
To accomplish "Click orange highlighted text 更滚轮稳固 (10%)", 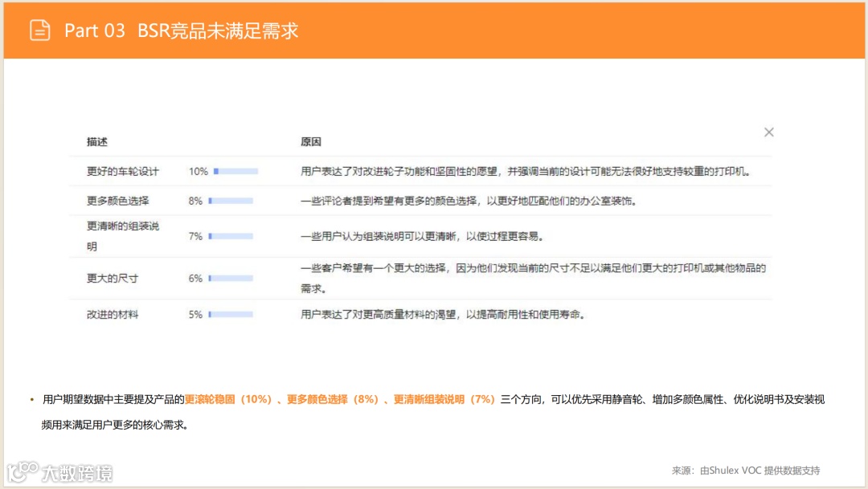I will pos(228,399).
